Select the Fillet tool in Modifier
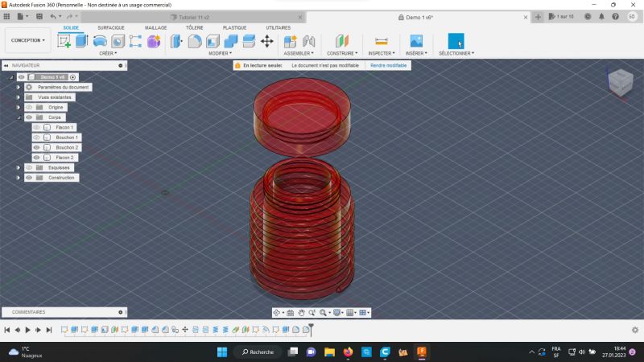This screenshot has height=362, width=644. (x=194, y=41)
